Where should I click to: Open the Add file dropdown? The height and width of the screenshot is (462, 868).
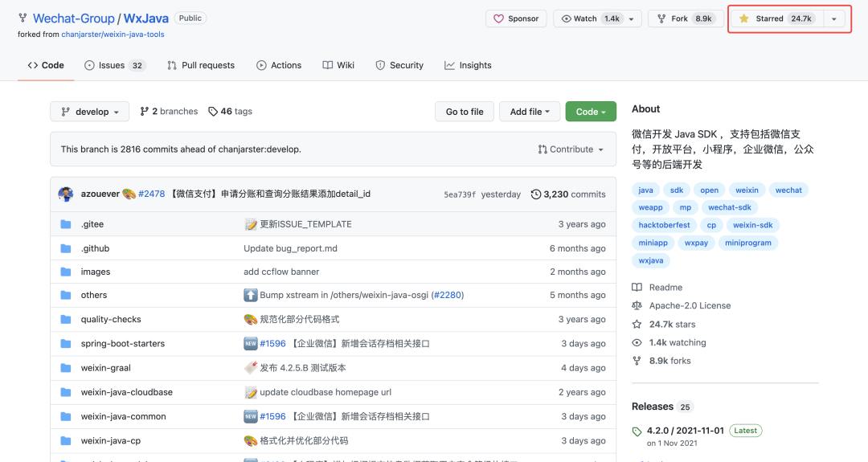[x=530, y=111]
